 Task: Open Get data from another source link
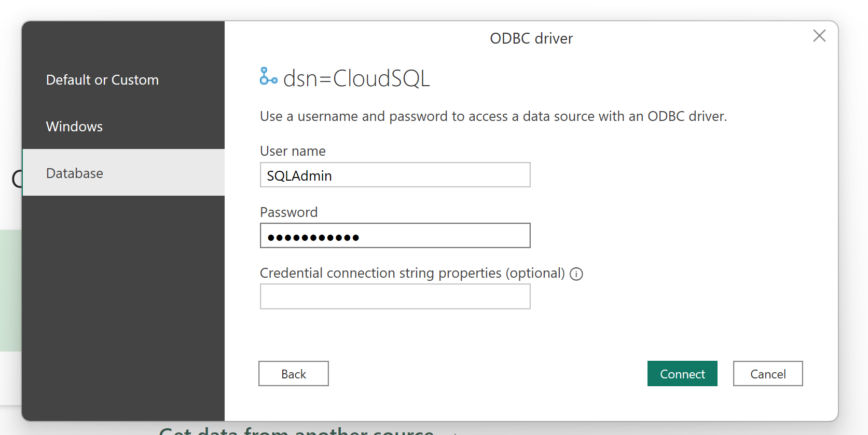(x=296, y=431)
